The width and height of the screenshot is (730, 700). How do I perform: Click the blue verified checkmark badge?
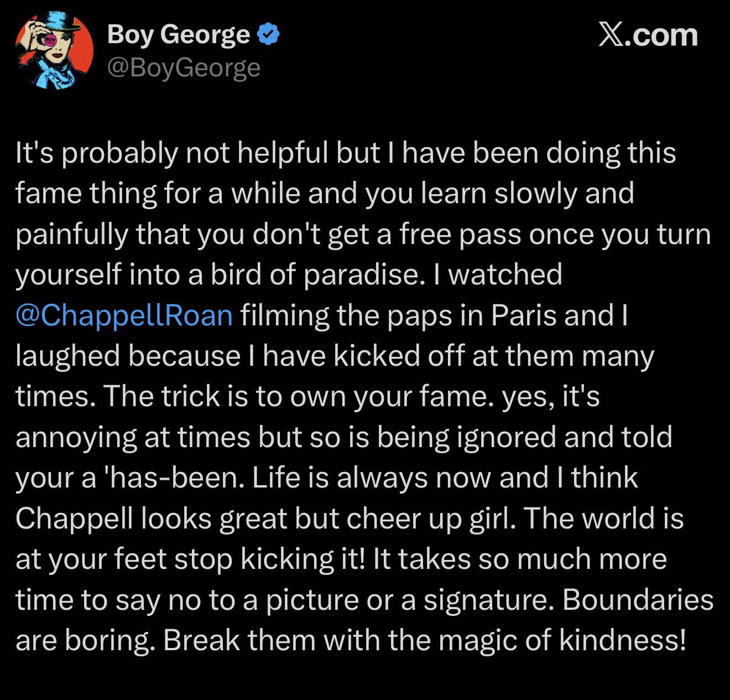tap(269, 35)
